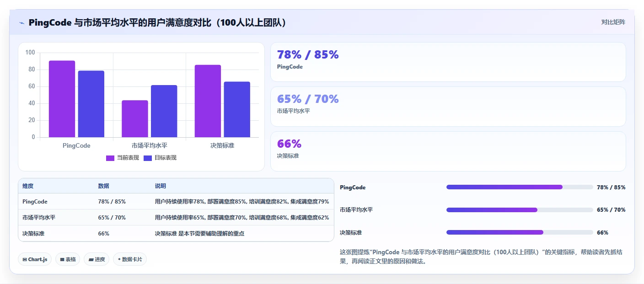Viewport: 644px width, 284px height.
Task: Click the 数据 table column header
Action: (103, 186)
